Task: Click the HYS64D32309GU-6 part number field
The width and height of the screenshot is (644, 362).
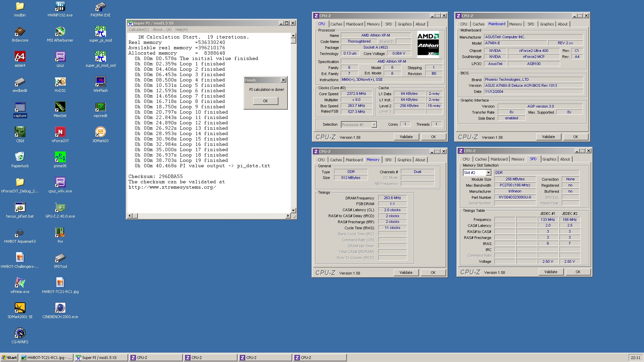Action: point(515,197)
